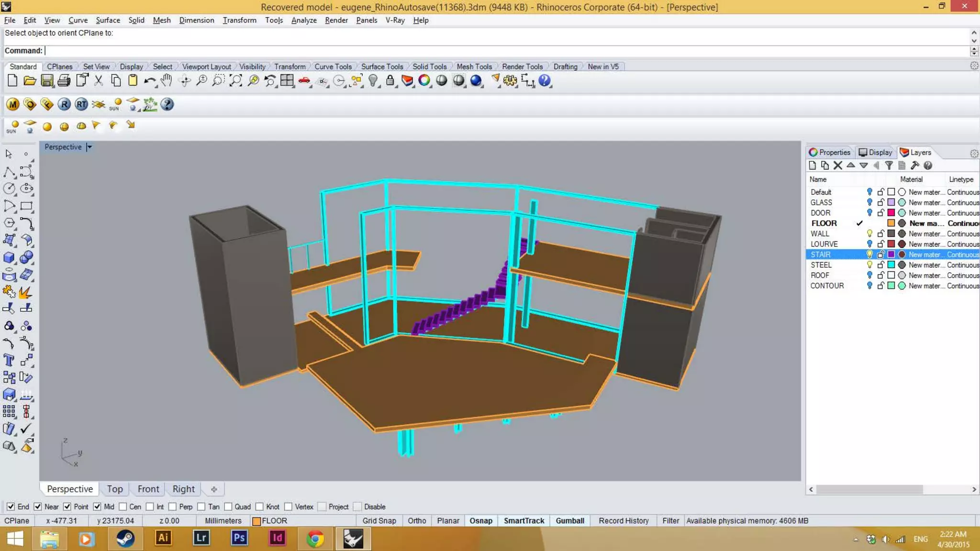The image size is (980, 551).
Task: Create a new layer in Layers panel
Action: (812, 165)
